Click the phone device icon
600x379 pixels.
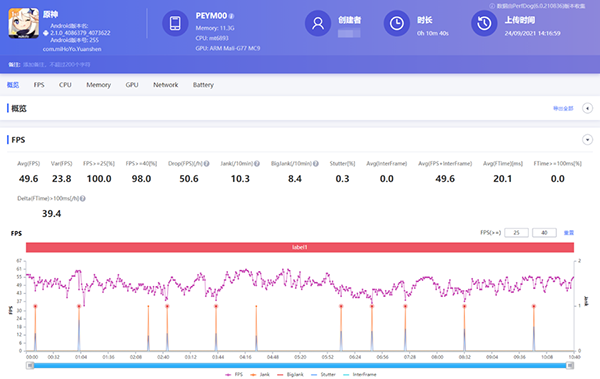pyautogui.click(x=175, y=23)
